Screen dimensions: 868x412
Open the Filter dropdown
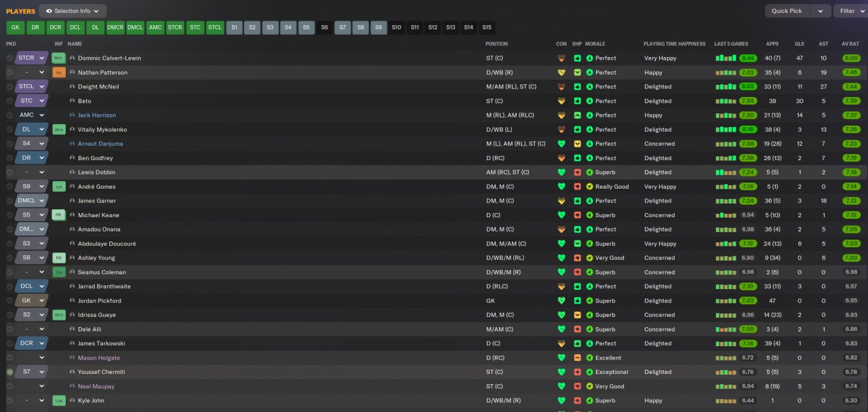(851, 11)
